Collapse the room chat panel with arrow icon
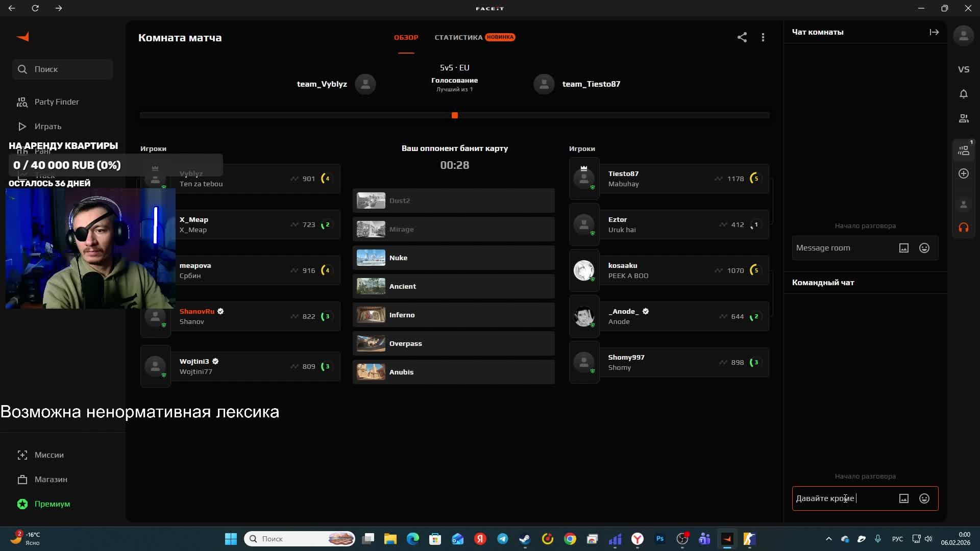Screen dimensions: 980x551 (x=934, y=32)
